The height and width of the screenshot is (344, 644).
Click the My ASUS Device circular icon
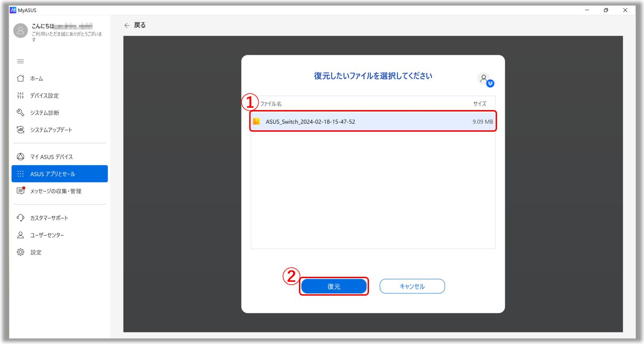coord(20,157)
